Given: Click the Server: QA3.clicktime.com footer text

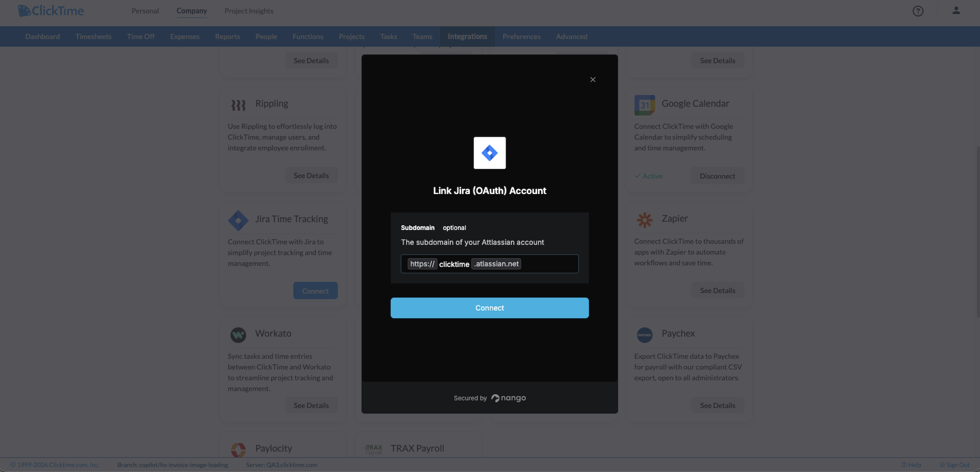Looking at the screenshot, I should coord(281,465).
